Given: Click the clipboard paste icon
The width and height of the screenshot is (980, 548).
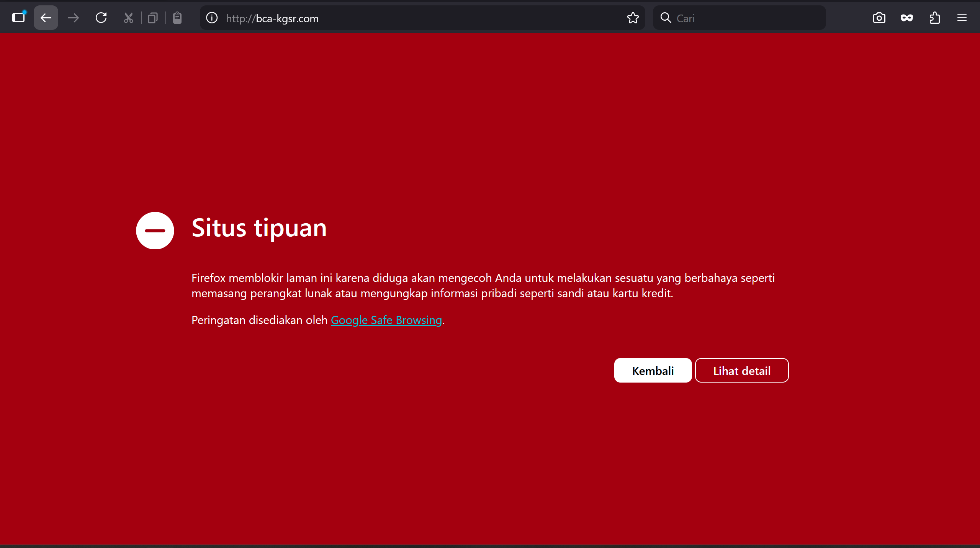Looking at the screenshot, I should (177, 18).
